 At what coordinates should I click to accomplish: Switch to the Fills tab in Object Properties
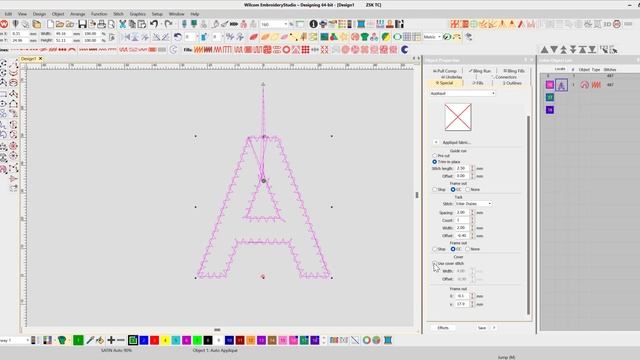[478, 83]
